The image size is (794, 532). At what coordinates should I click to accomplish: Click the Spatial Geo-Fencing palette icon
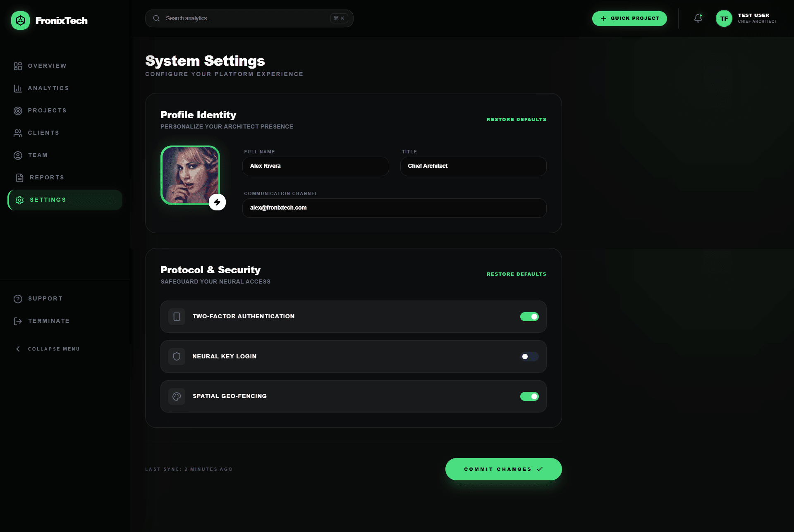coord(177,396)
